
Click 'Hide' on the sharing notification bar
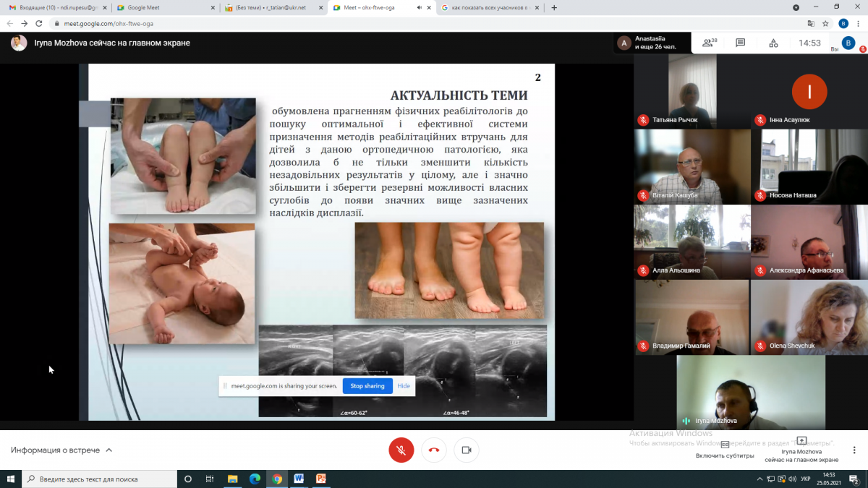(x=404, y=386)
